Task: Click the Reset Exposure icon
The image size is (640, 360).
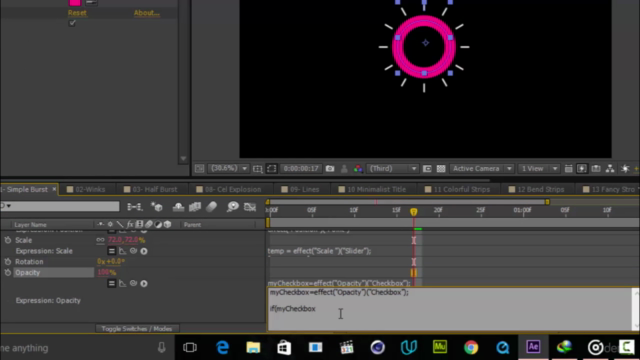Action: [x=625, y=169]
